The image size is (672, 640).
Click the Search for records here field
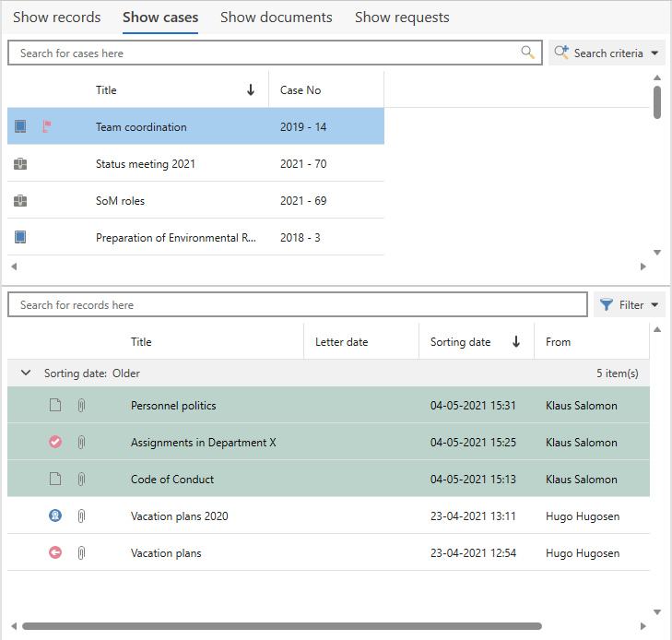[x=297, y=305]
